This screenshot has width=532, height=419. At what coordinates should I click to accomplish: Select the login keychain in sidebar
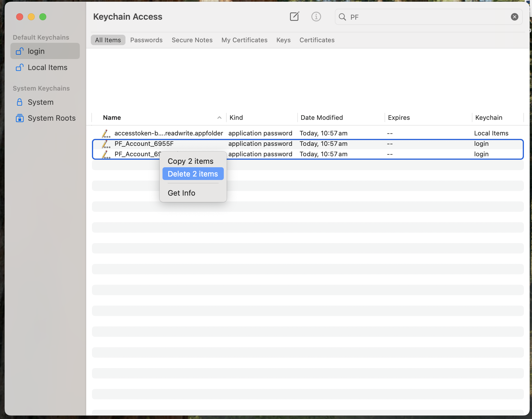coord(45,51)
